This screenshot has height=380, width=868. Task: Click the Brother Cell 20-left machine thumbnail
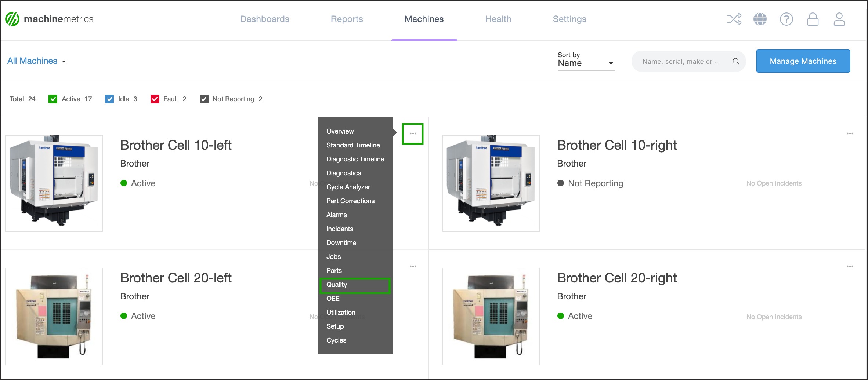coord(54,316)
